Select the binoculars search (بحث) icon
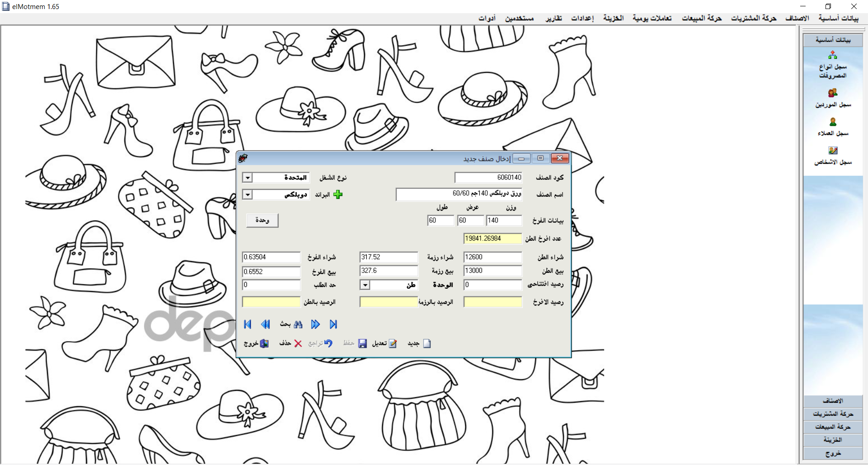This screenshot has height=465, width=868. (x=298, y=324)
